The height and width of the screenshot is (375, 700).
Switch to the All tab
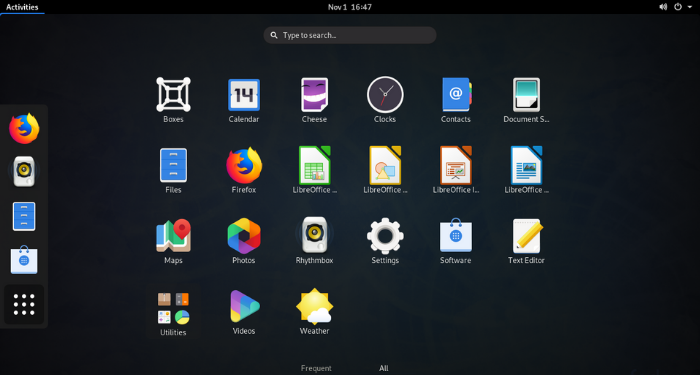(x=383, y=368)
